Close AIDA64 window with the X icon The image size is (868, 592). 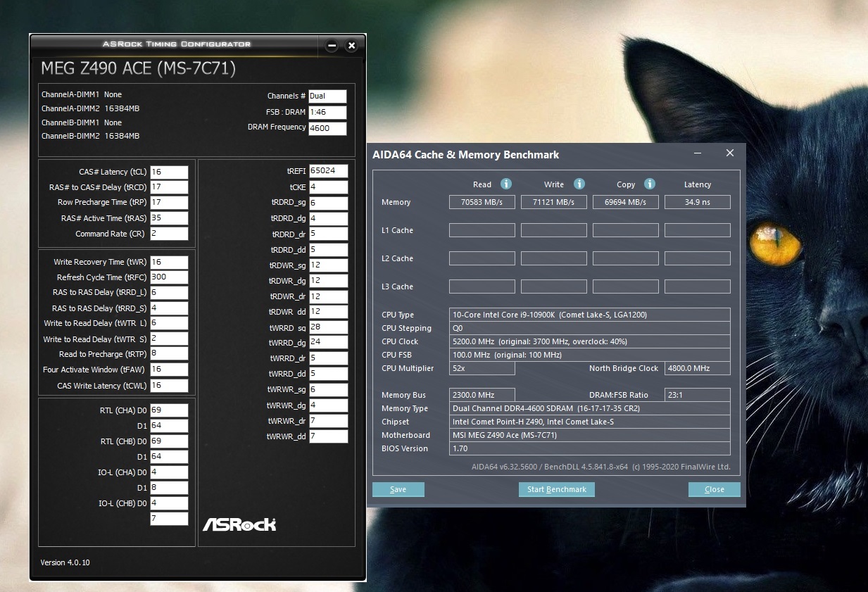tap(730, 153)
